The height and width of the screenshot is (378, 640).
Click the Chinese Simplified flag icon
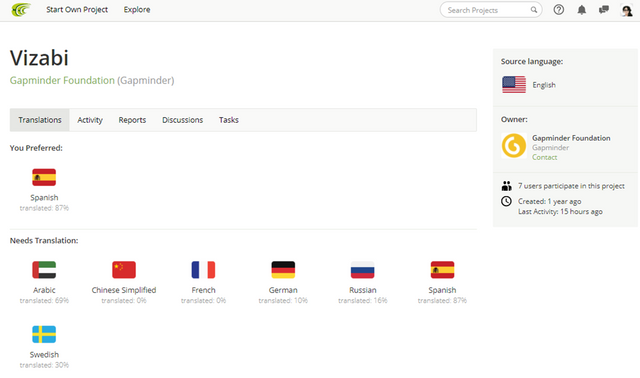point(124,270)
